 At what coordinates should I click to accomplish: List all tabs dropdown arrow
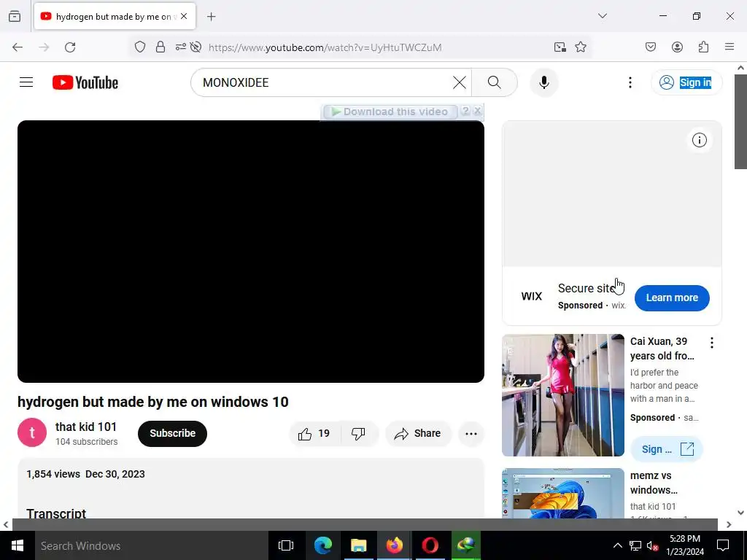pyautogui.click(x=602, y=16)
